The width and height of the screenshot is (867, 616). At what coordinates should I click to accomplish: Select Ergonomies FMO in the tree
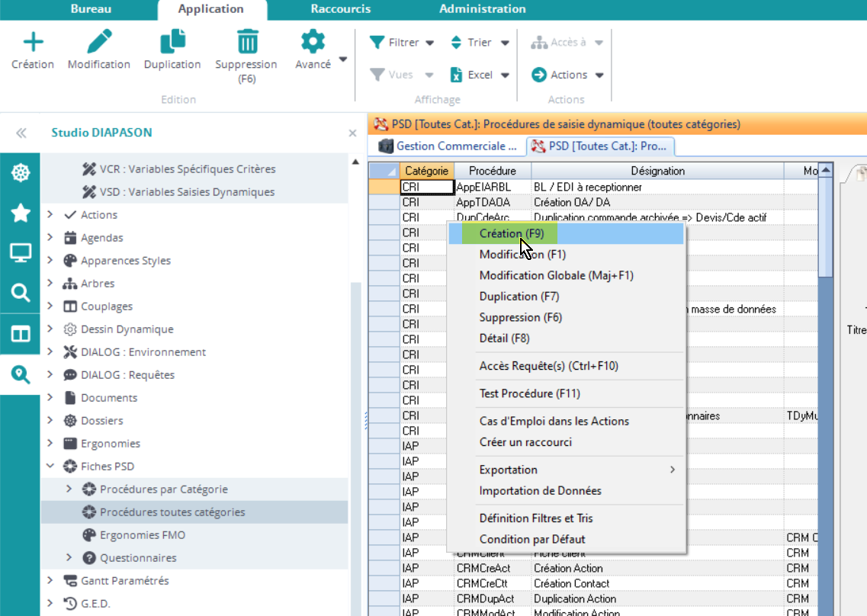click(x=143, y=535)
